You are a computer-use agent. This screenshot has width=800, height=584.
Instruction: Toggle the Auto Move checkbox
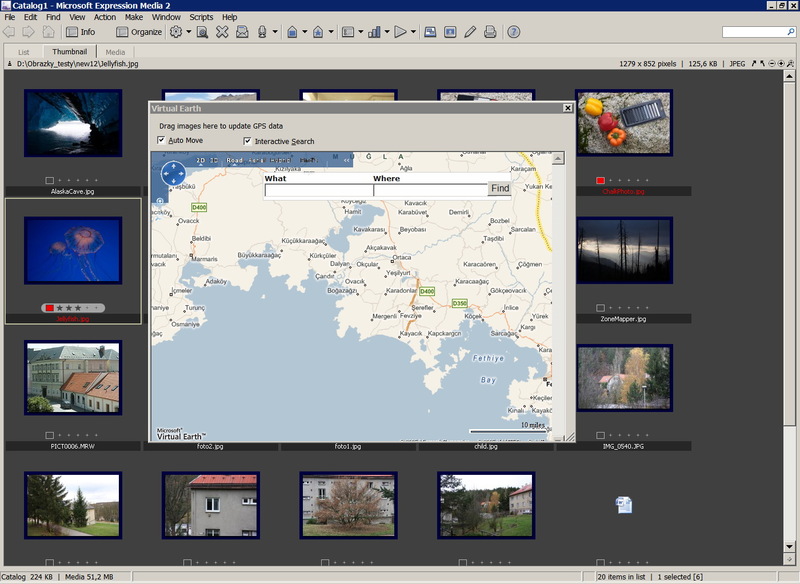161,140
